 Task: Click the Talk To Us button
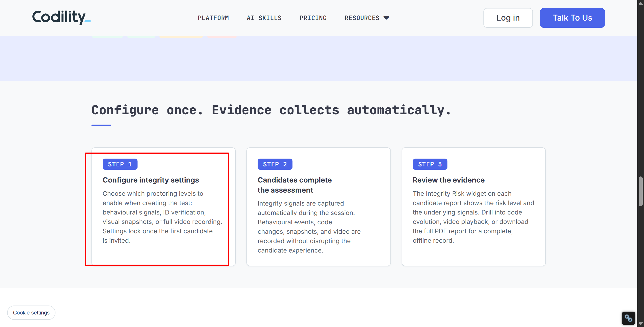pos(572,18)
